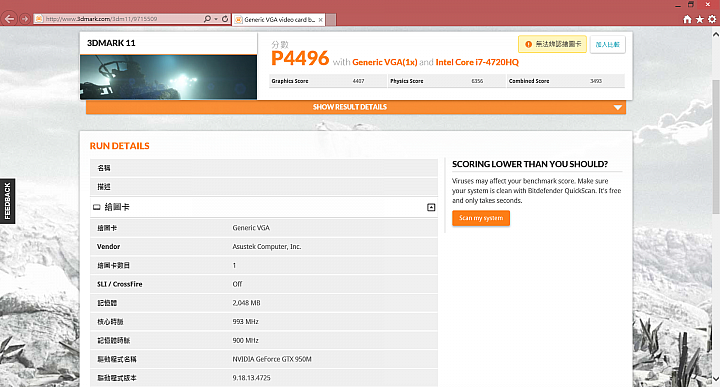The image size is (720, 387).
Task: Restore down the browser window
Action: click(691, 5)
